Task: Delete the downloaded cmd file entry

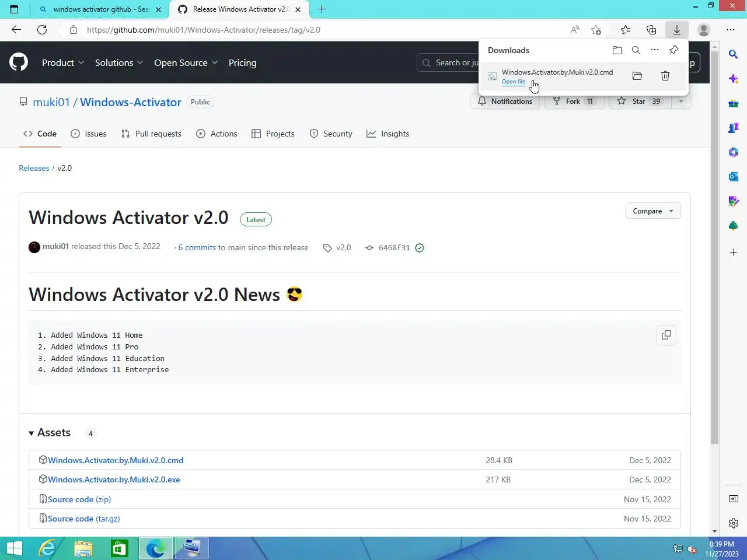Action: point(665,76)
